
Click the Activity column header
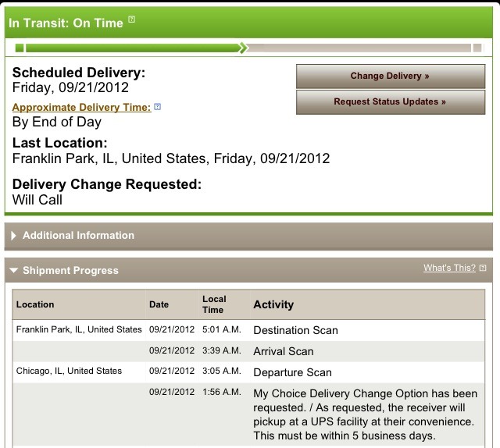273,304
